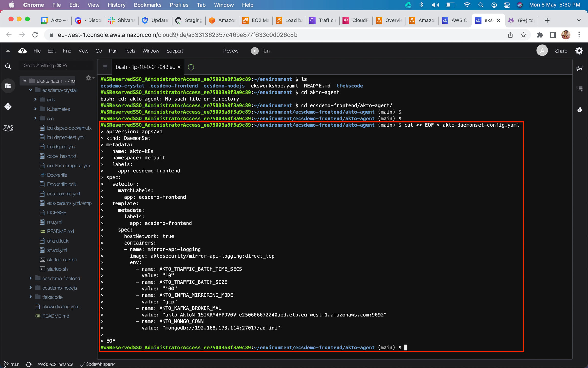
Task: Open the Environment file tree panel
Action: tap(8, 86)
